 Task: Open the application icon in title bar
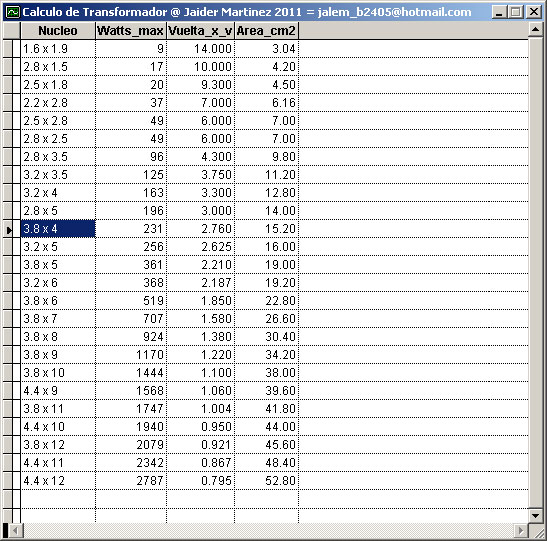pyautogui.click(x=13, y=13)
